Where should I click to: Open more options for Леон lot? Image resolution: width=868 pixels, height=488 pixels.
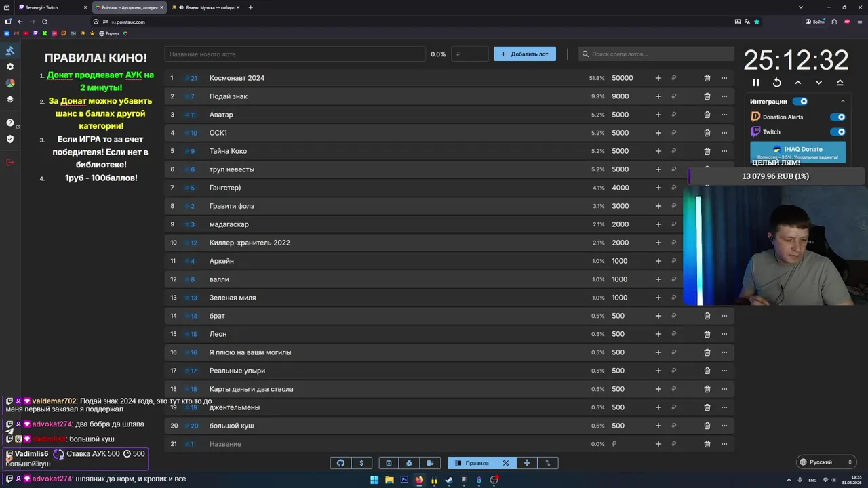[724, 334]
